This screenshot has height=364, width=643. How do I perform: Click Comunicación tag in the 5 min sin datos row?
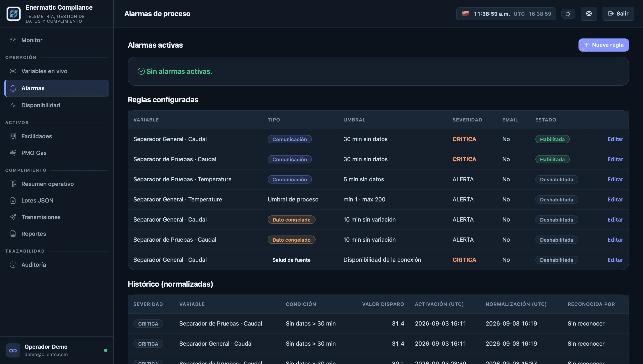290,180
